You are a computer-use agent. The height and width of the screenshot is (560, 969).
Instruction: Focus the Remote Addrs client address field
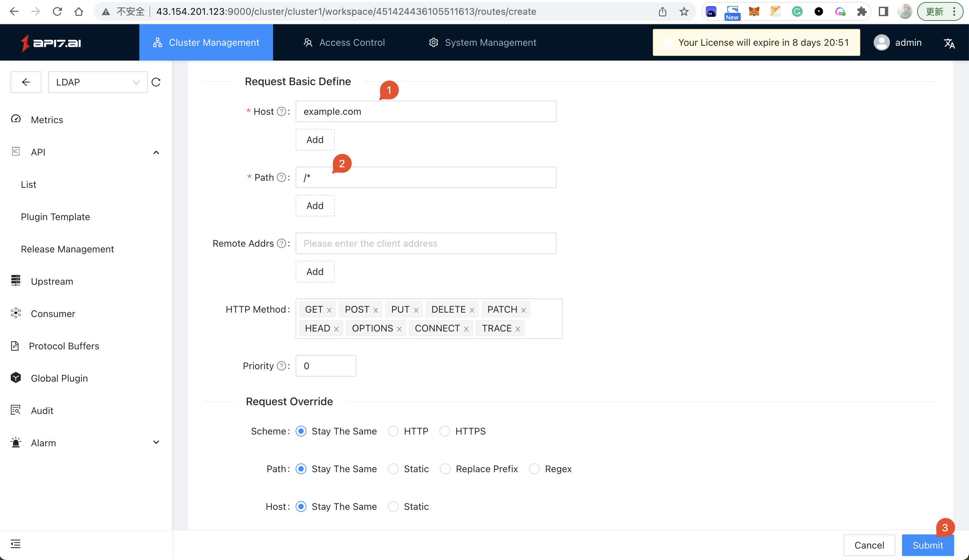pyautogui.click(x=426, y=243)
